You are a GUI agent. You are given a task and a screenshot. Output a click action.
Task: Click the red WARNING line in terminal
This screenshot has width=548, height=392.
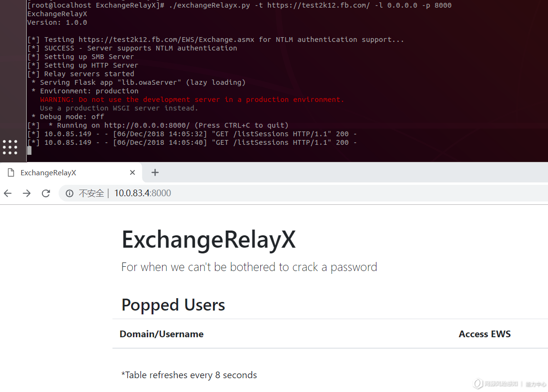[192, 100]
